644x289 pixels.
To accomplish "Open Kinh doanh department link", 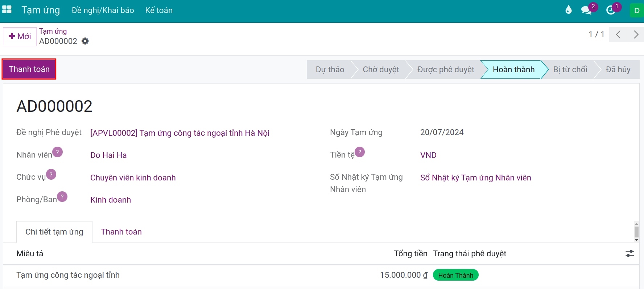I will click(x=111, y=200).
